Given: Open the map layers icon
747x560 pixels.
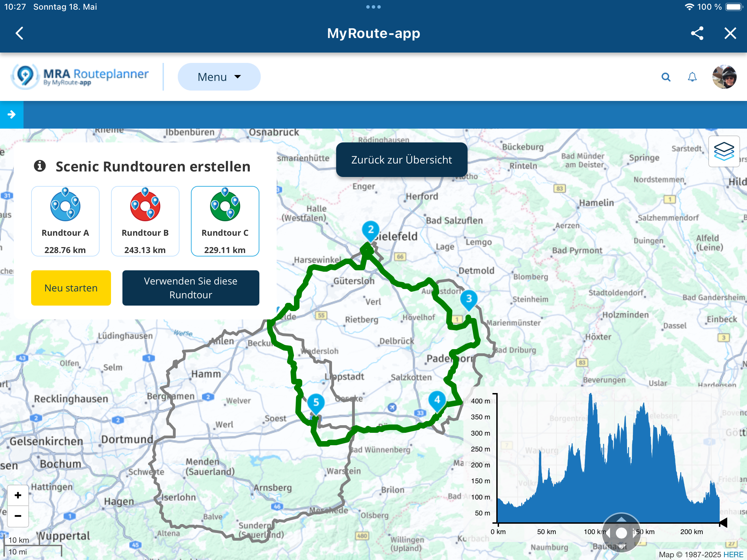Looking at the screenshot, I should click(724, 151).
